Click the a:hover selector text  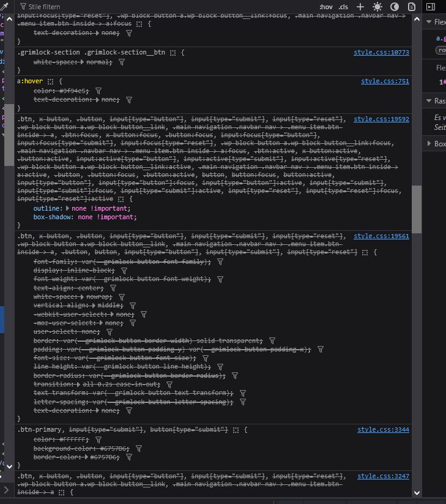click(30, 81)
